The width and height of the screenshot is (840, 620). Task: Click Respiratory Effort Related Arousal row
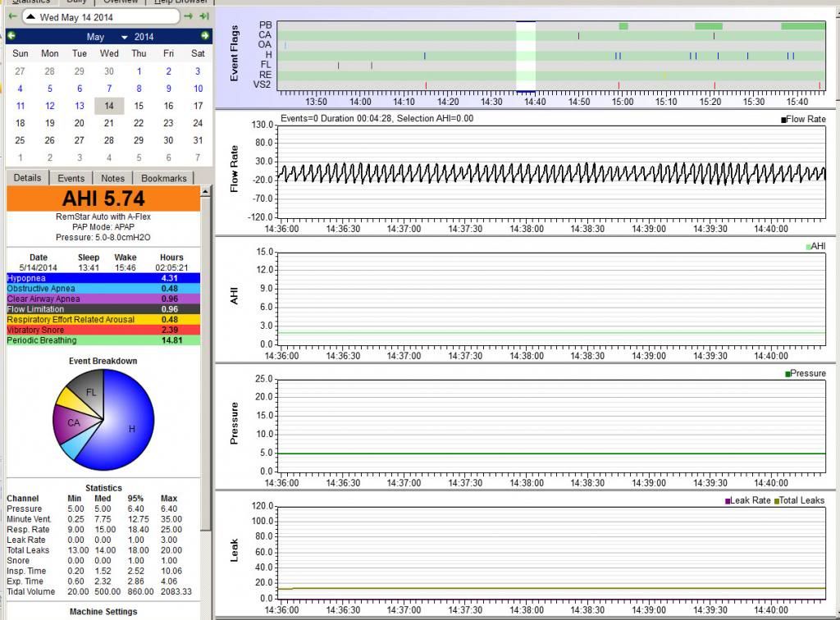pyautogui.click(x=103, y=320)
